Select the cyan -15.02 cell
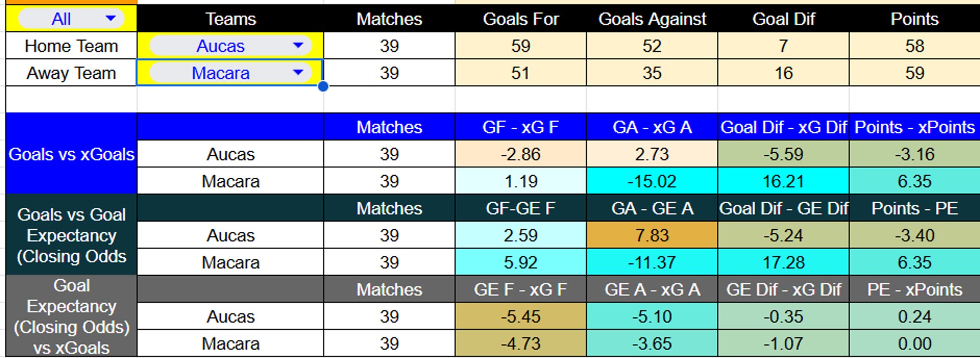 (652, 181)
